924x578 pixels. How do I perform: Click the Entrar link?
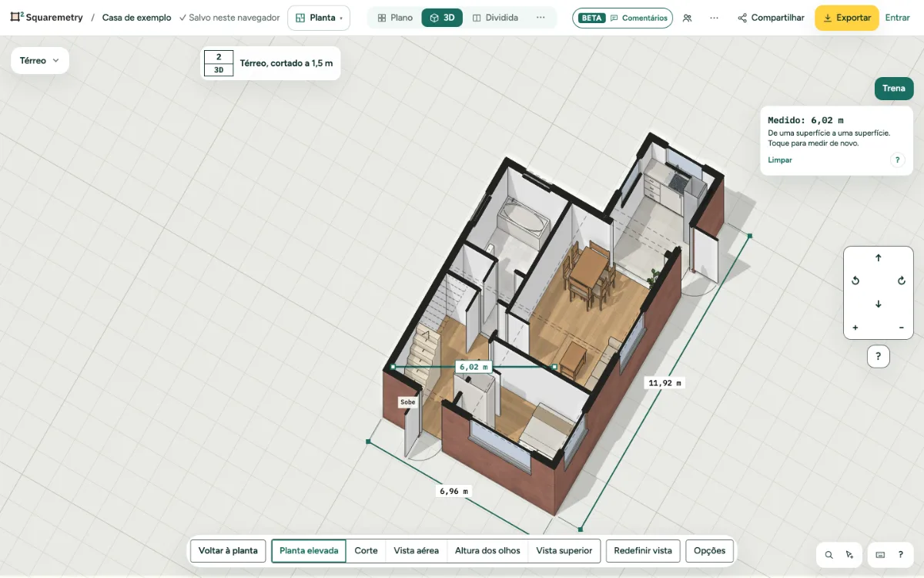coord(897,18)
